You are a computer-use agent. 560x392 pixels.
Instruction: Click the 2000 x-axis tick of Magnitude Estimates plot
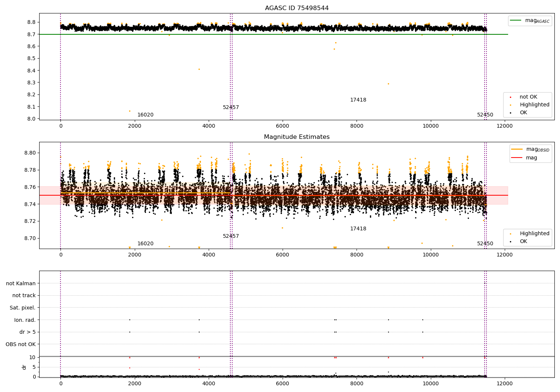coord(134,255)
